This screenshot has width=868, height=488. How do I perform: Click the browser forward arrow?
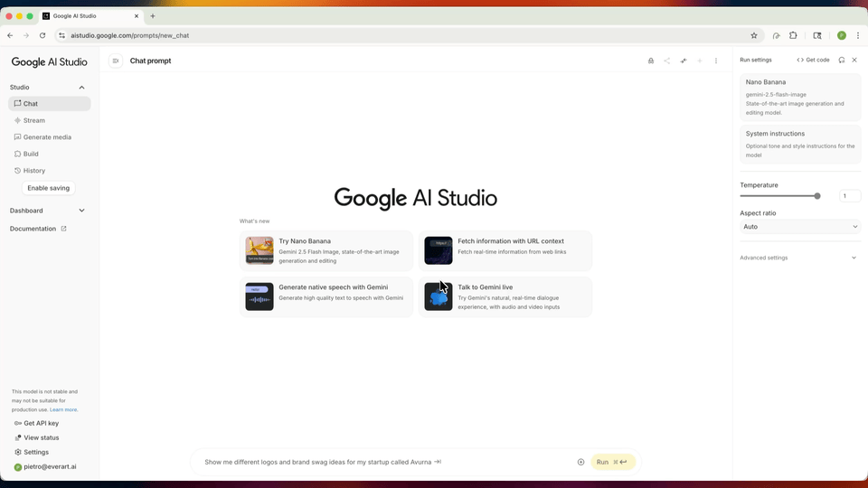[x=26, y=35]
